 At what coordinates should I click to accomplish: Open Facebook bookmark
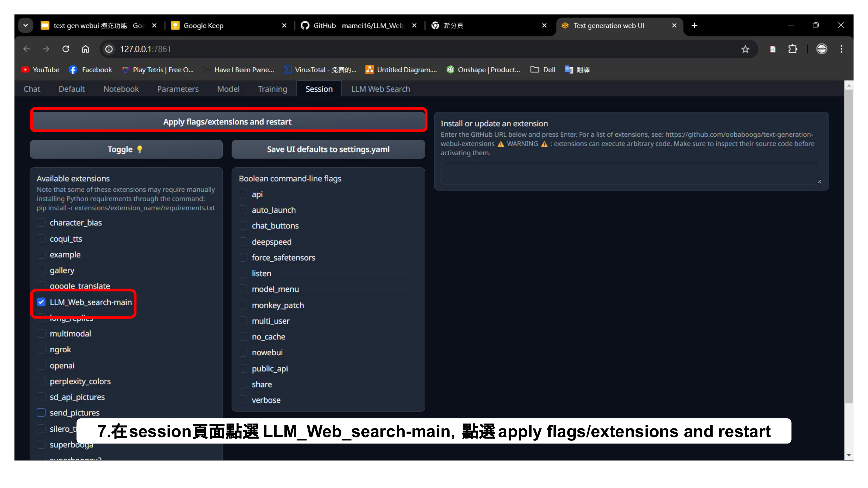tap(90, 70)
